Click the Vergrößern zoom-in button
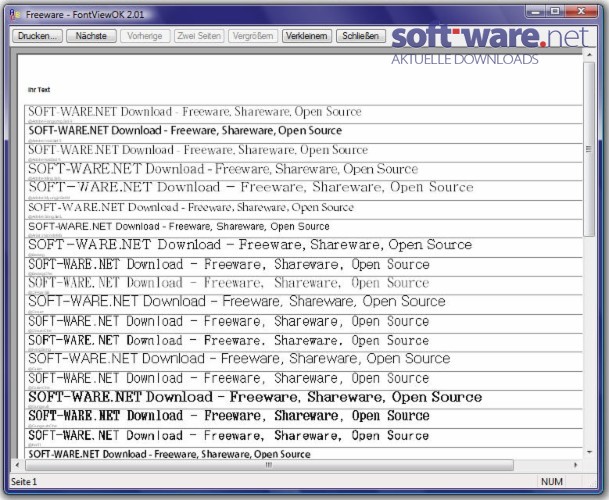This screenshot has width=609, height=500. coord(253,36)
